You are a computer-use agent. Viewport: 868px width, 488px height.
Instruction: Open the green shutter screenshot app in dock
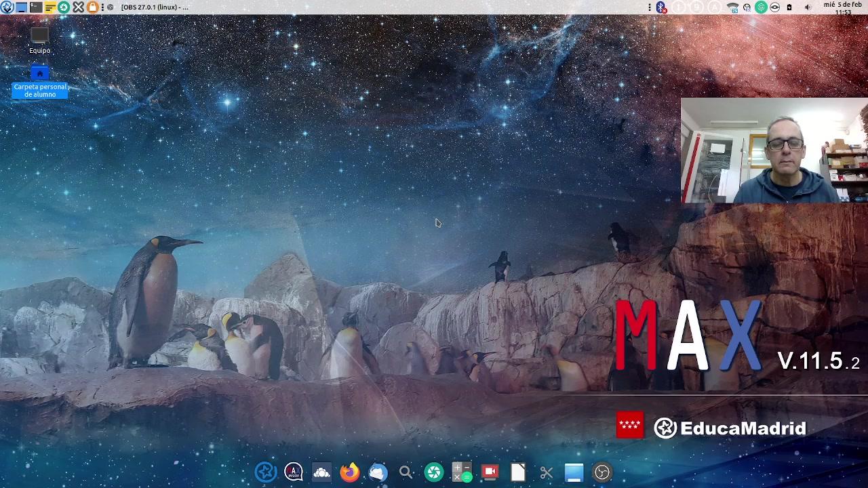(434, 472)
